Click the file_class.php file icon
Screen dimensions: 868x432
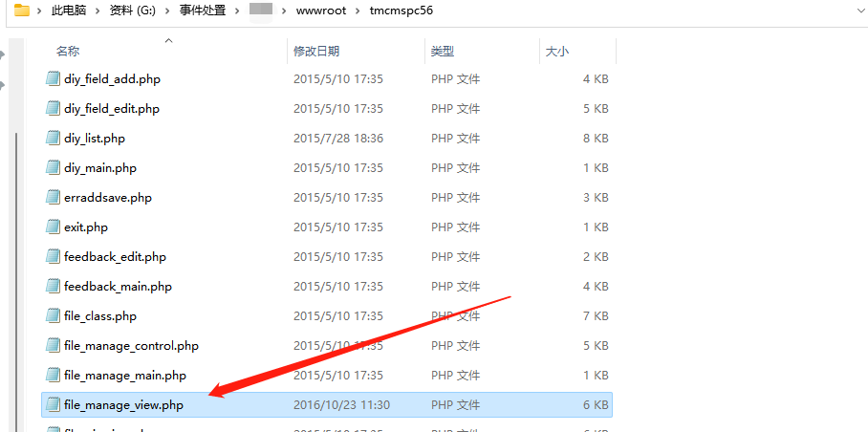click(x=54, y=316)
